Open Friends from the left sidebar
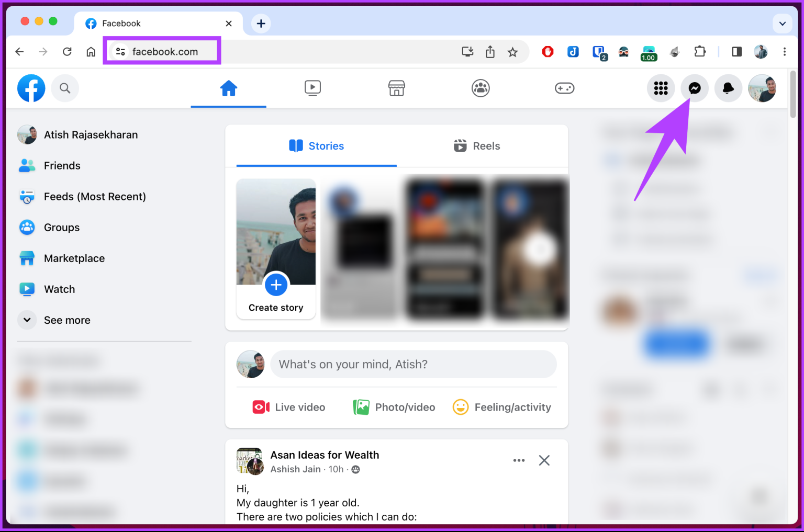804x532 pixels. [x=62, y=165]
